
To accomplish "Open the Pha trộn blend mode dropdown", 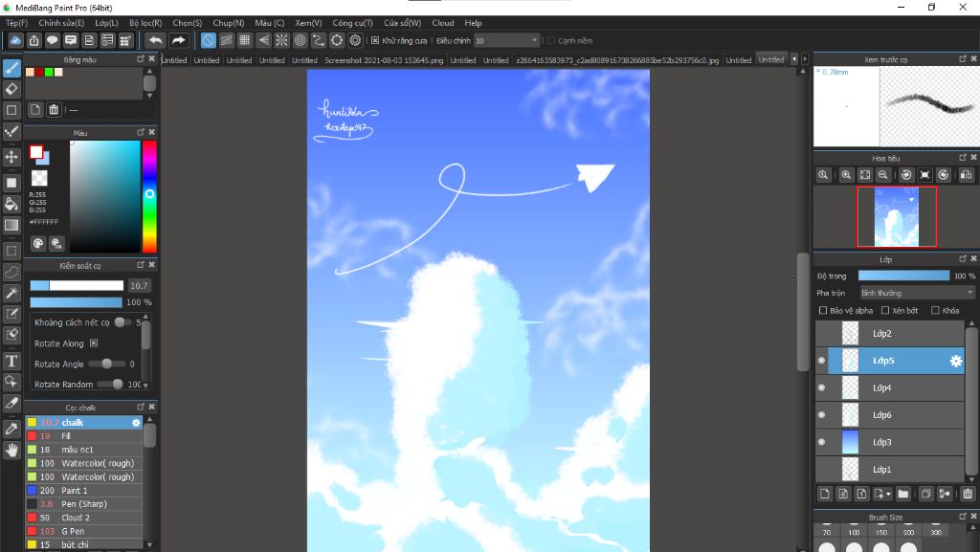I will (917, 293).
